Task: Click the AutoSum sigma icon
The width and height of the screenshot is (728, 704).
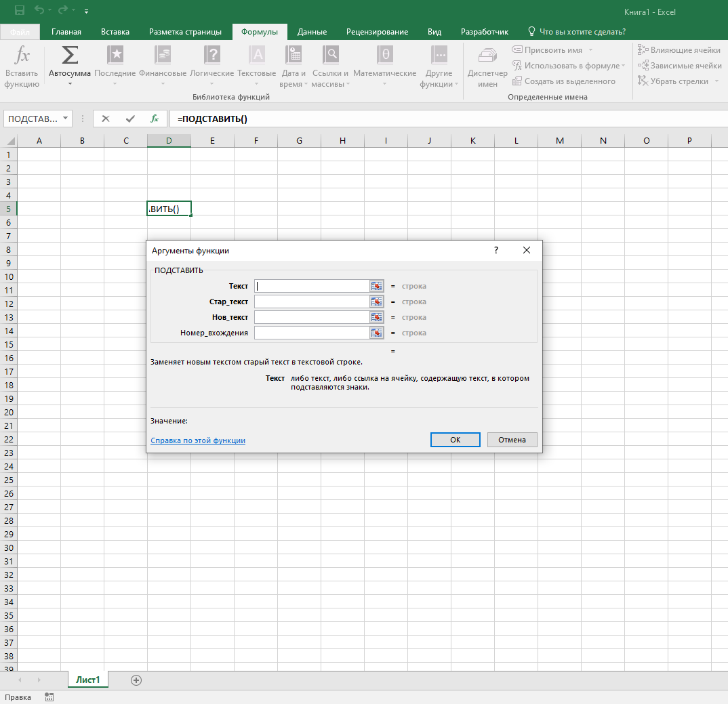Action: (x=70, y=56)
